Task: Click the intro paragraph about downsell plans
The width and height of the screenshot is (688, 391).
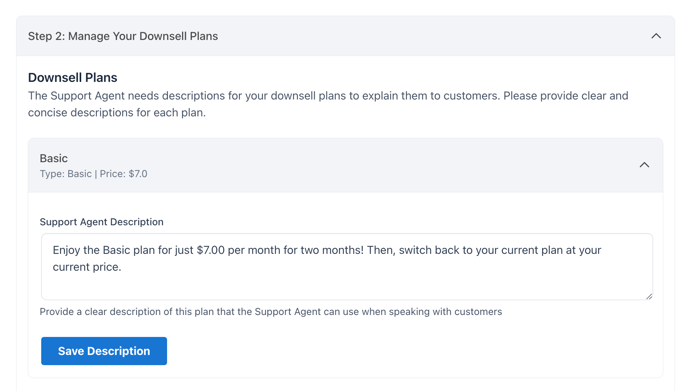Action: [328, 104]
